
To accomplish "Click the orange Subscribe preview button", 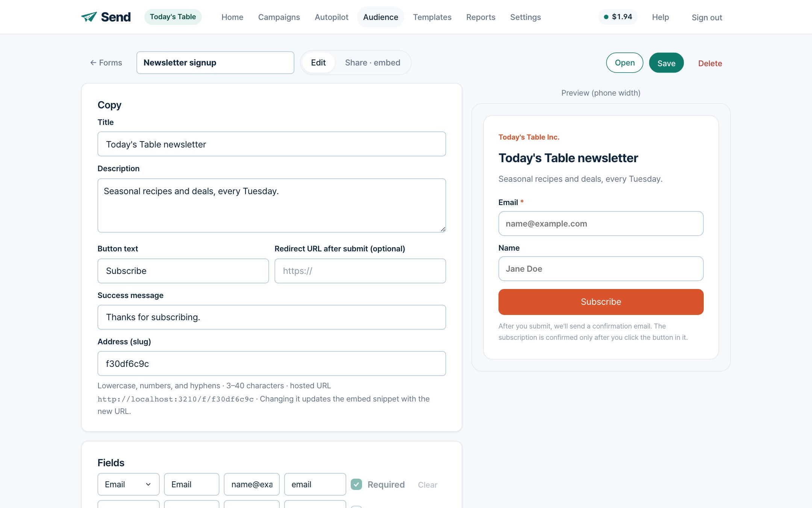I will pyautogui.click(x=601, y=302).
